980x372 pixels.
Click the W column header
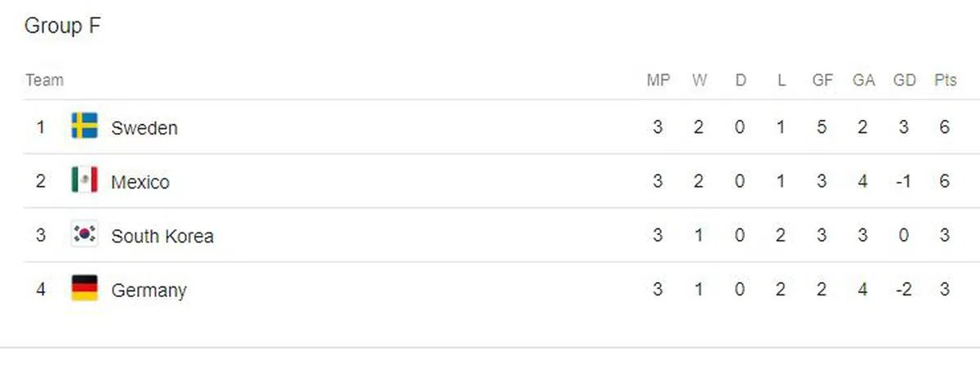(699, 80)
